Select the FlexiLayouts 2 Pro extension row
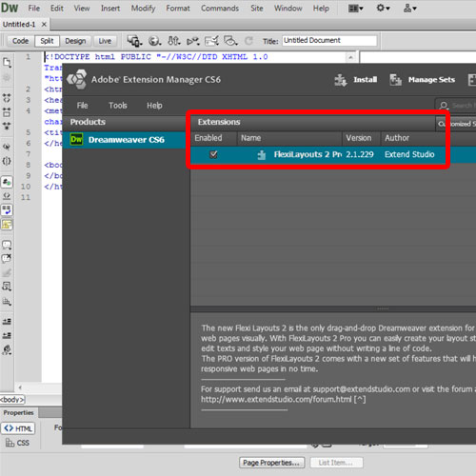This screenshot has width=476, height=476. click(x=333, y=154)
